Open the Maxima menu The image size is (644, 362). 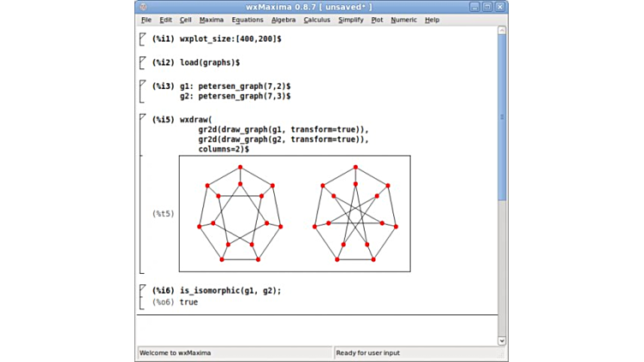(211, 20)
